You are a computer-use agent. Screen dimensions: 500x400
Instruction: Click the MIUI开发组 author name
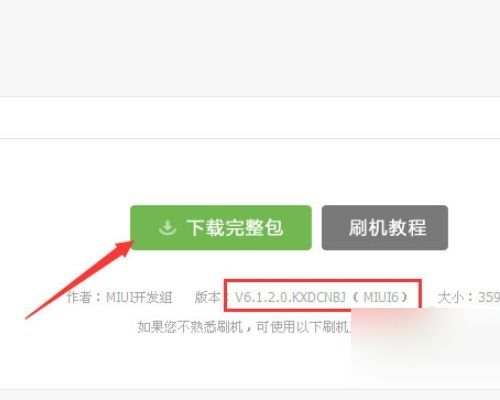click(139, 297)
